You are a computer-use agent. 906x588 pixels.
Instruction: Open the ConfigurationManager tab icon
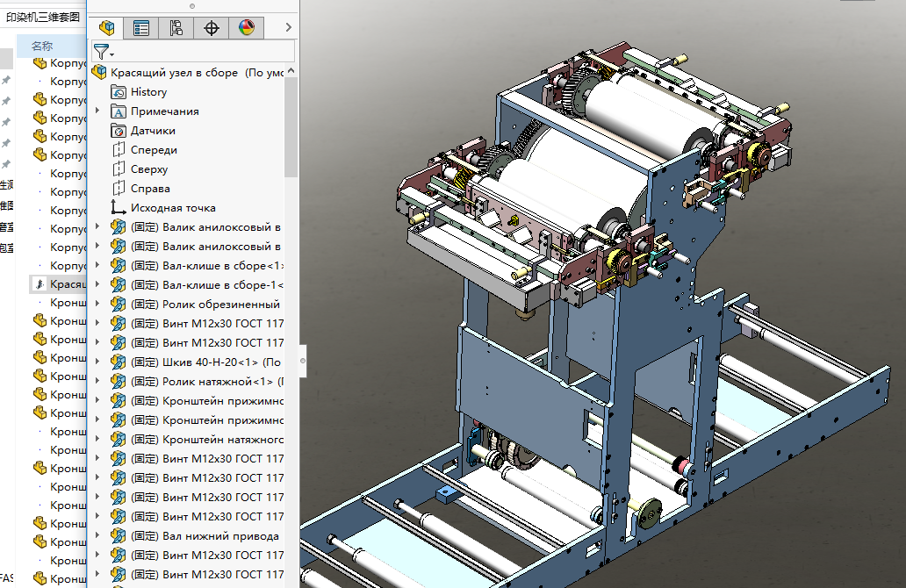point(176,28)
